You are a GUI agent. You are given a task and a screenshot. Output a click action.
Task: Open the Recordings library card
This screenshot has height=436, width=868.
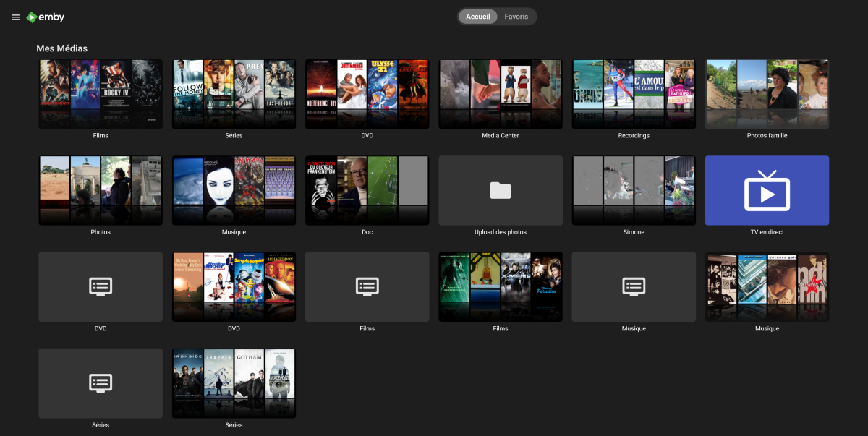[x=634, y=94]
